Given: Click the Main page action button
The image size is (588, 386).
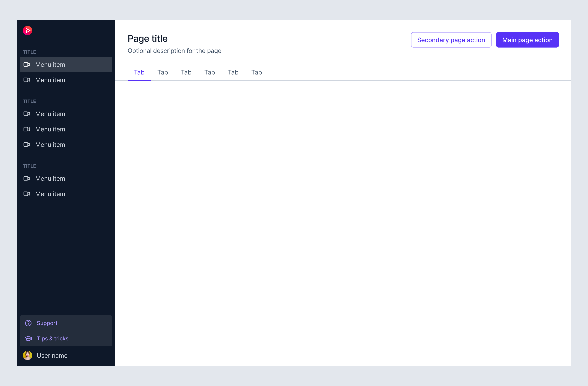Looking at the screenshot, I should 527,40.
